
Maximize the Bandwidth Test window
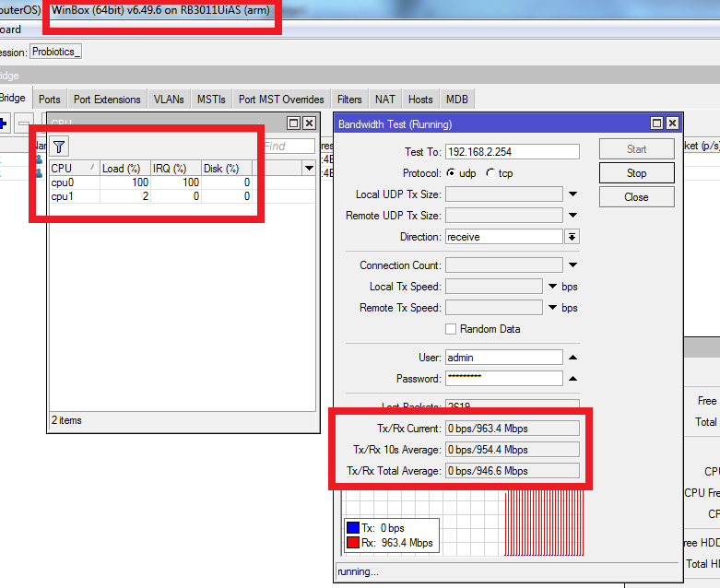657,123
